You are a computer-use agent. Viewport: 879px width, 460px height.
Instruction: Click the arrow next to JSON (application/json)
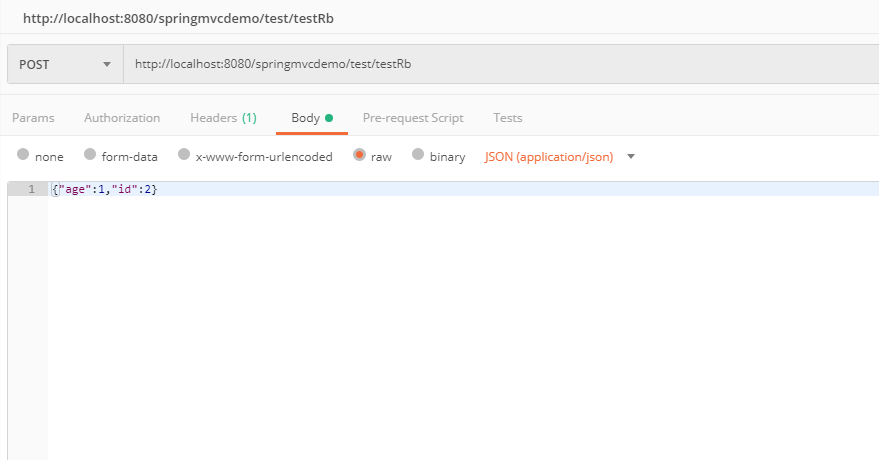(x=631, y=157)
